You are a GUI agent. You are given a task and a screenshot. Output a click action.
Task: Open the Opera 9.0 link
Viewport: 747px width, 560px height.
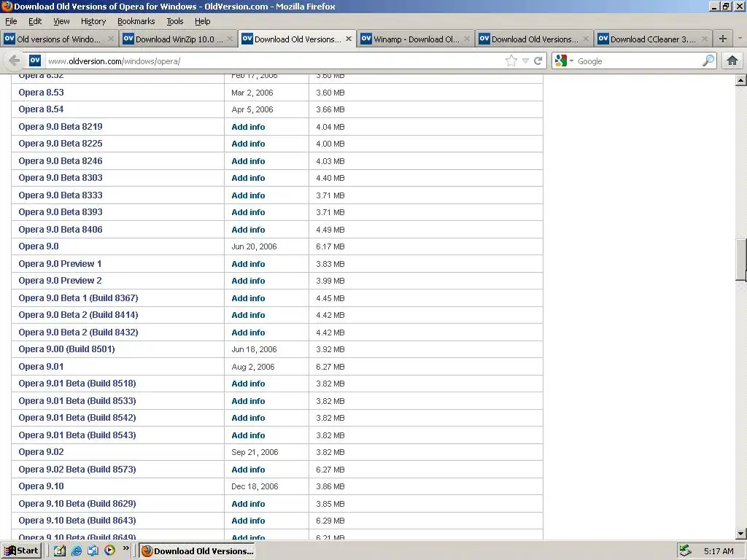point(39,246)
